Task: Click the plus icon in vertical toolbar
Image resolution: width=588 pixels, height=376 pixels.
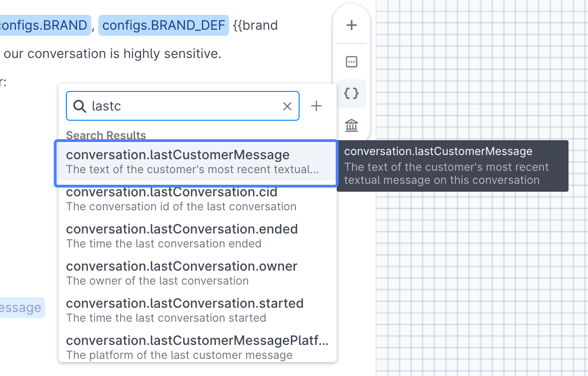Action: pyautogui.click(x=352, y=25)
